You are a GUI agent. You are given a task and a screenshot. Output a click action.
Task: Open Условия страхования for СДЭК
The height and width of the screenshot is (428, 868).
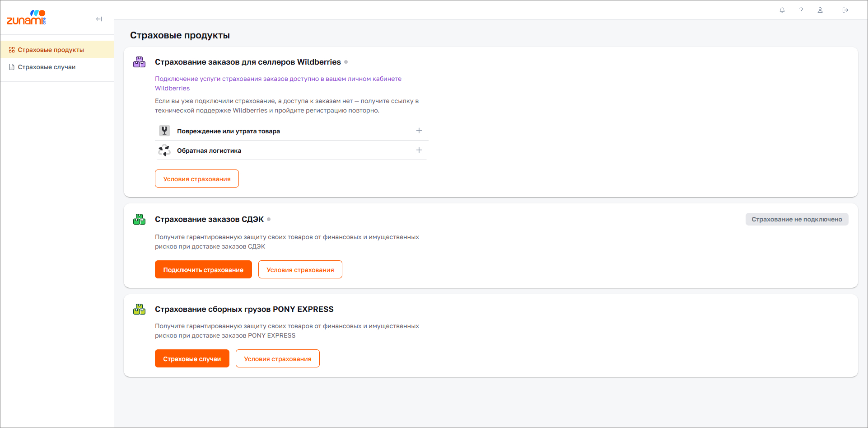(300, 270)
